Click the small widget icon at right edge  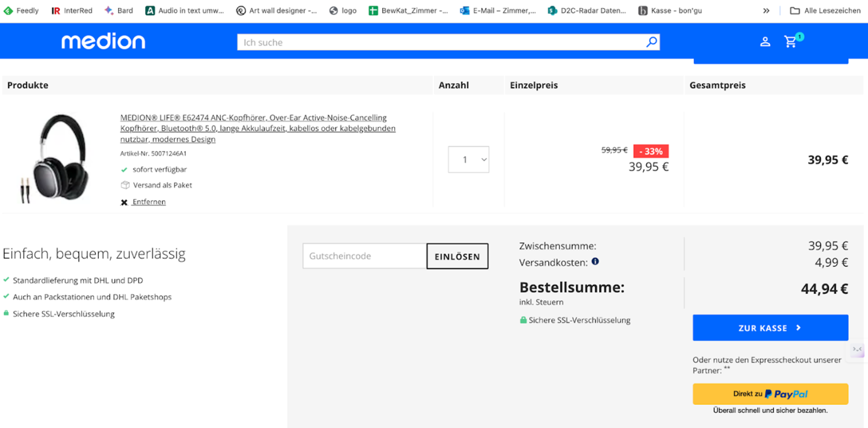tap(857, 349)
